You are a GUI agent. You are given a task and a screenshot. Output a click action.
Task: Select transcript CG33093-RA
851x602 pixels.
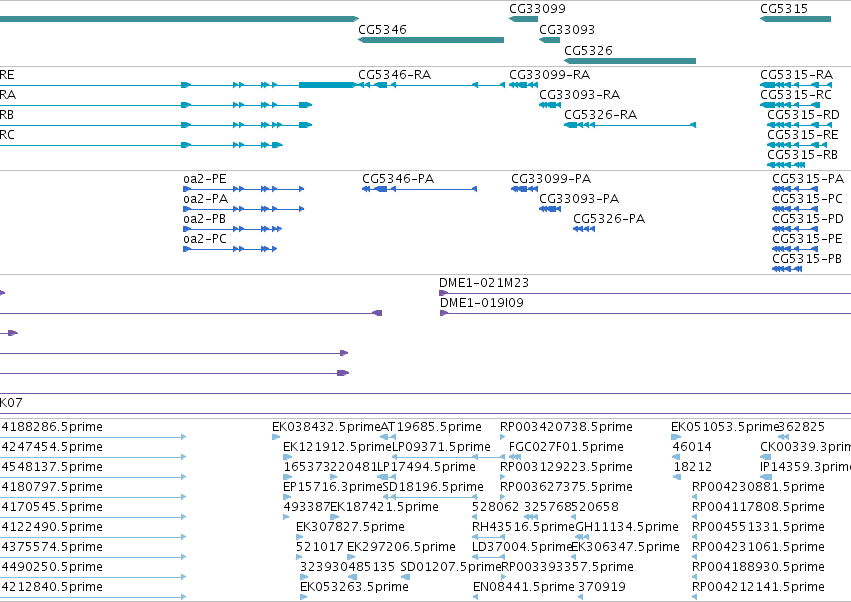(549, 105)
